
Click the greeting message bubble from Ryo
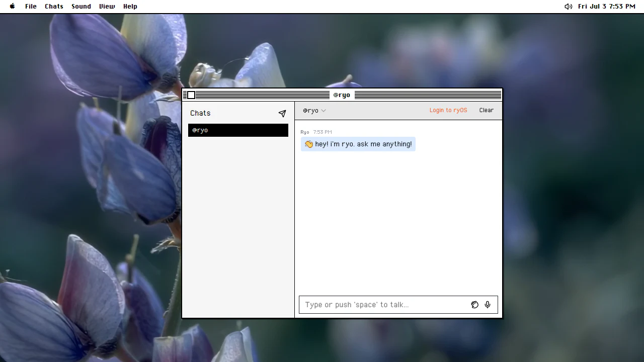[x=358, y=144]
